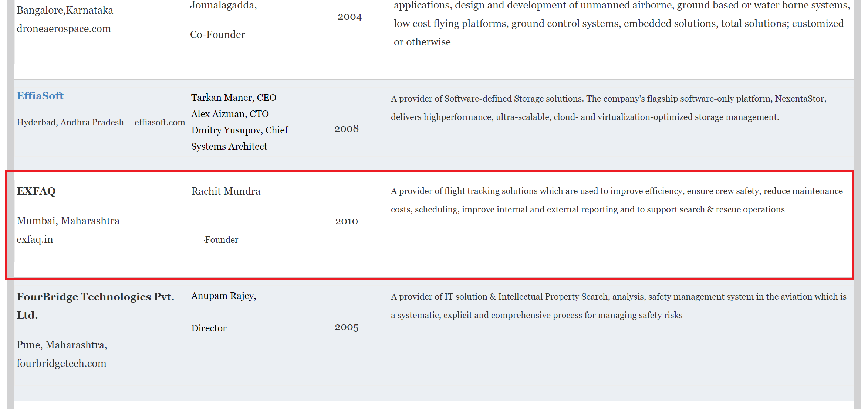Click Hyderbad, Andhra Pradesh location text
Screen dimensions: 868x409
tap(70, 122)
